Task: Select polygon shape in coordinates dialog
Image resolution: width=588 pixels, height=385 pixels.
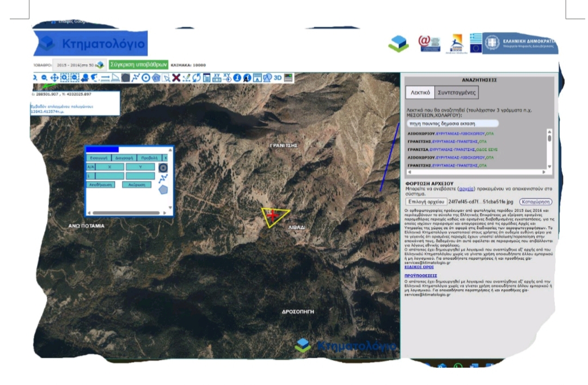Action: [x=163, y=190]
